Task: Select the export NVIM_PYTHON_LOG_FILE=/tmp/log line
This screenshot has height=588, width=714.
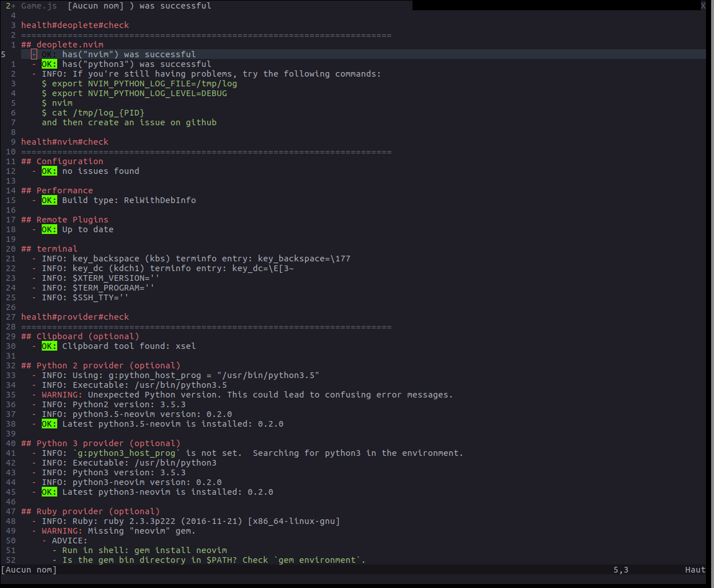Action: (x=140, y=84)
